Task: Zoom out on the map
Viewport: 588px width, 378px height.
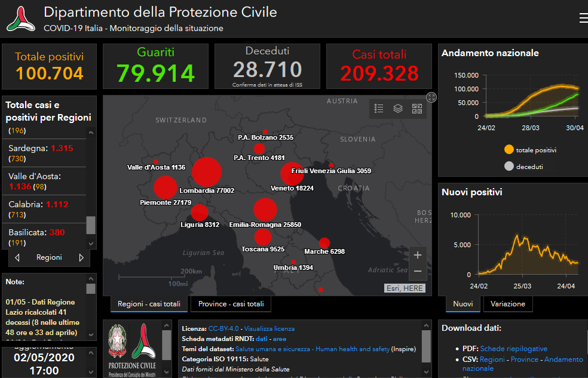Action: tap(417, 271)
